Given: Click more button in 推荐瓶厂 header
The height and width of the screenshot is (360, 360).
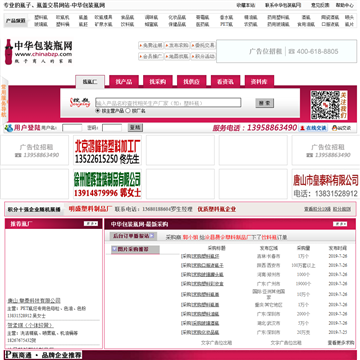Looking at the screenshot, I should [91, 224].
